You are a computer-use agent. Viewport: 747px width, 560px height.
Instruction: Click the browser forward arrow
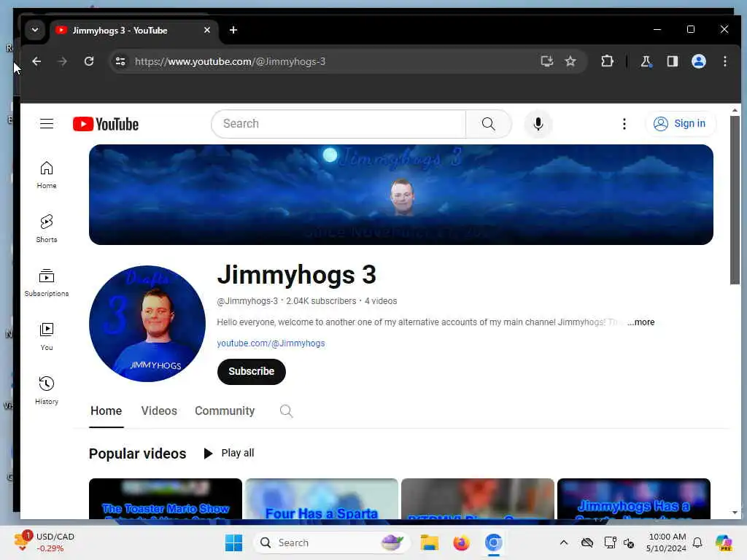point(63,61)
